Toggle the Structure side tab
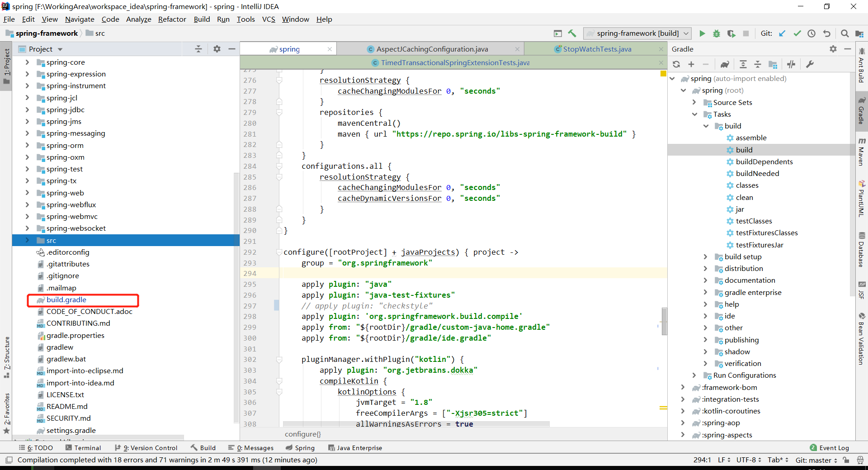Screen dimensions: 868x470 pos(6,358)
